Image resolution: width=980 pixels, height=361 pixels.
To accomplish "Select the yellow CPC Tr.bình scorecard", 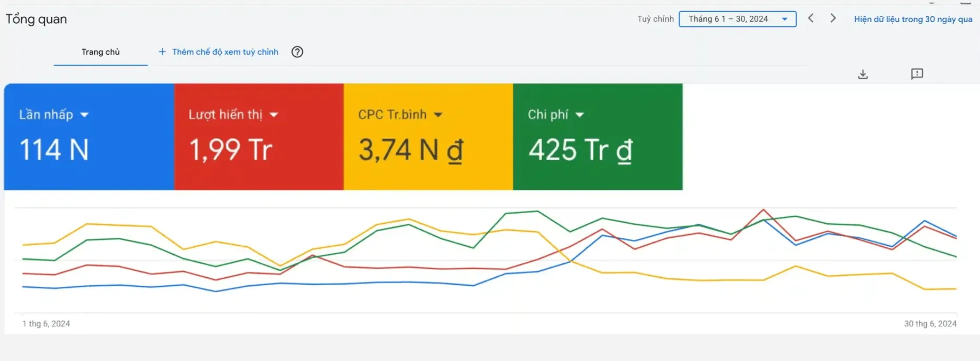I will click(x=428, y=137).
